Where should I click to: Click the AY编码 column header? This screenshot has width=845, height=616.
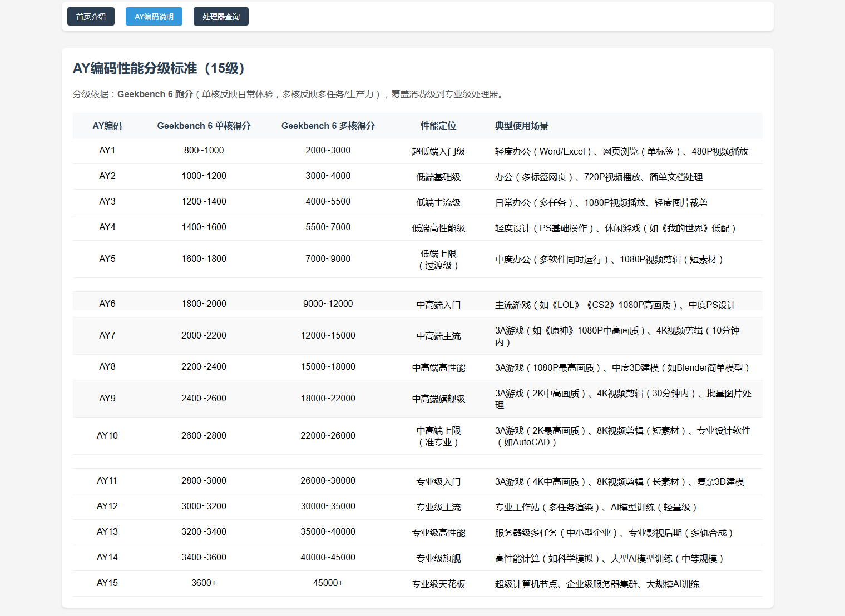107,126
